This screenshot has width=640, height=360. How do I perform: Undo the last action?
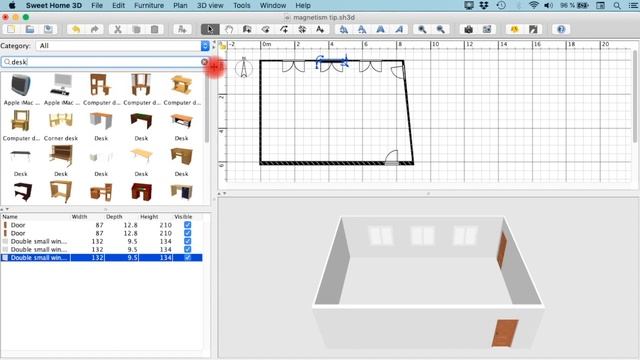76,29
